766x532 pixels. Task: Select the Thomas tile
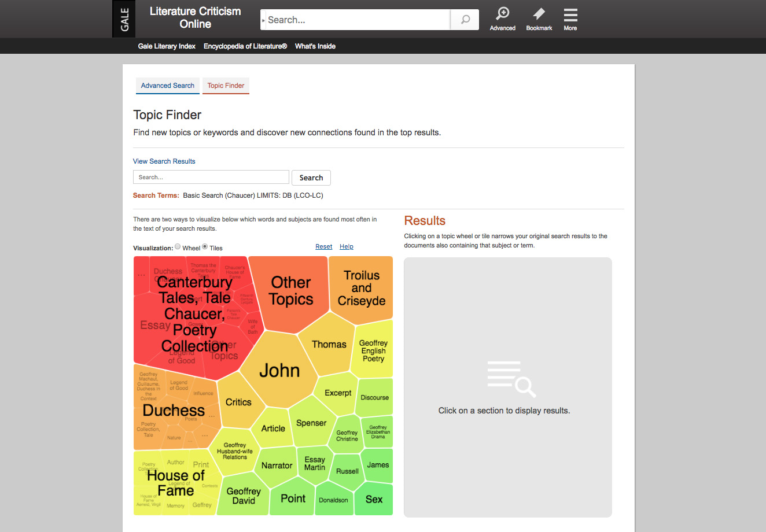click(x=329, y=344)
